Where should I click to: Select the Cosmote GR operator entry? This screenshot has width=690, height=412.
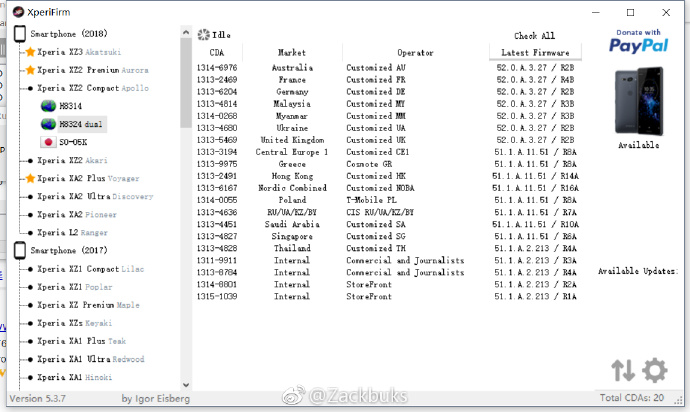click(x=369, y=164)
